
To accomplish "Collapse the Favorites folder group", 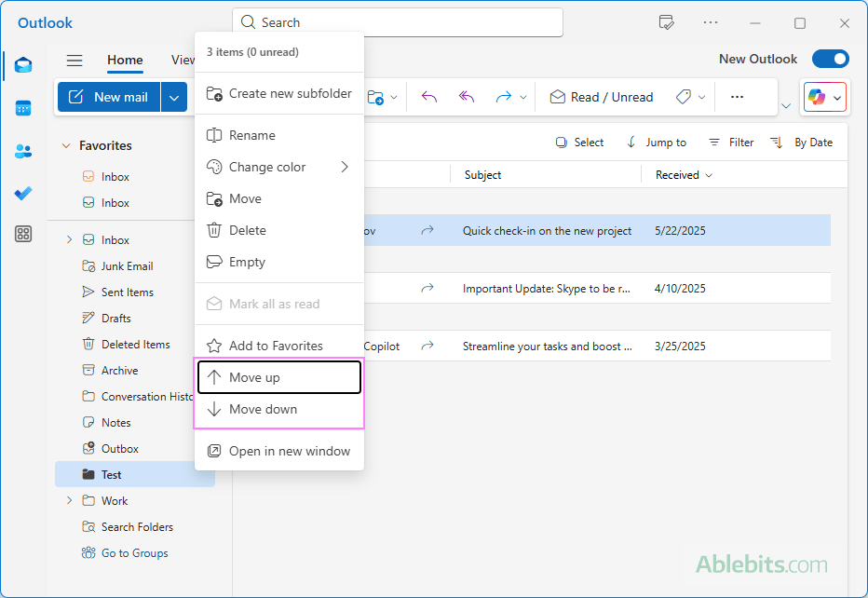I will (66, 145).
